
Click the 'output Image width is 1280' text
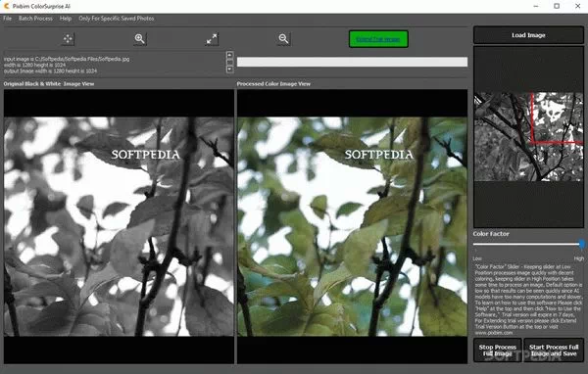(x=50, y=70)
